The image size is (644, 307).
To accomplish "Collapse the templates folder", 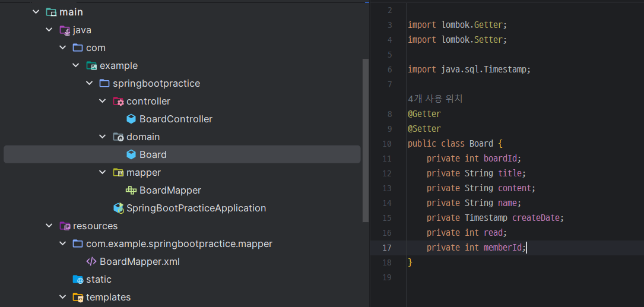I will coord(62,297).
